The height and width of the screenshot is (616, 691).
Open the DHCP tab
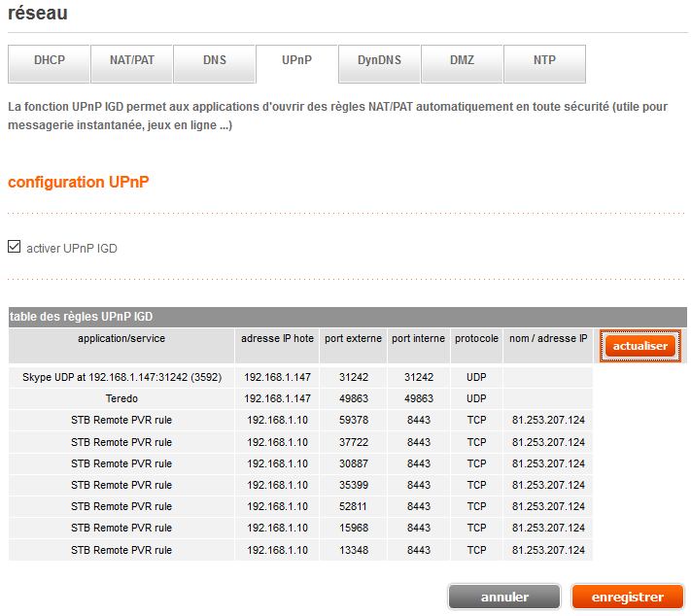[49, 60]
